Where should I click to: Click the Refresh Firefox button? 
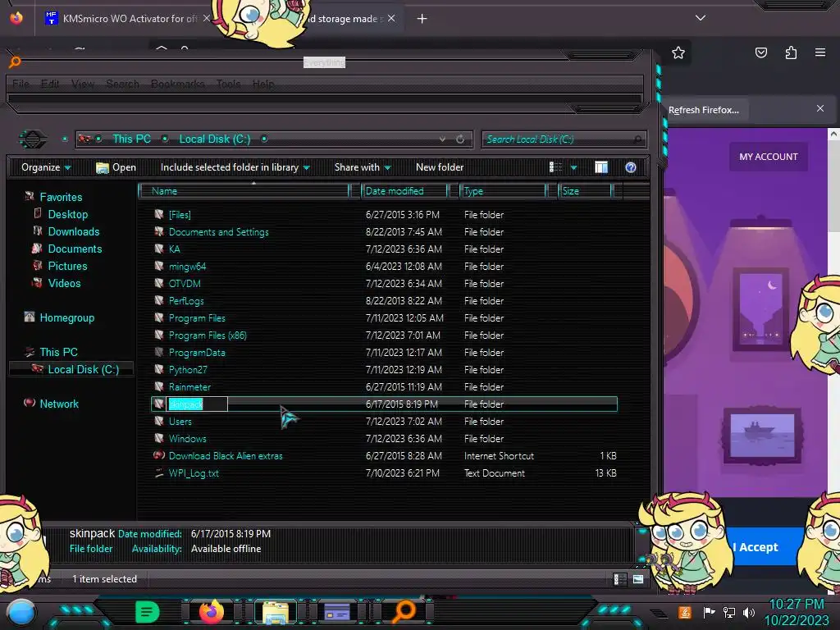point(704,110)
